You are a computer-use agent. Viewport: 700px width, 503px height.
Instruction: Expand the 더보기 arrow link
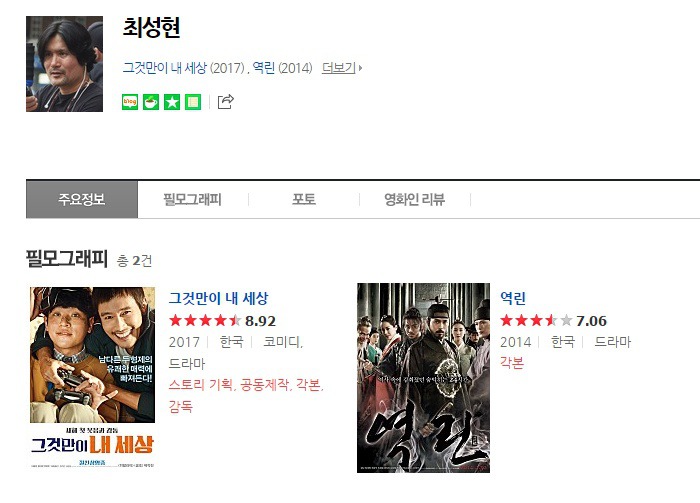tap(342, 68)
